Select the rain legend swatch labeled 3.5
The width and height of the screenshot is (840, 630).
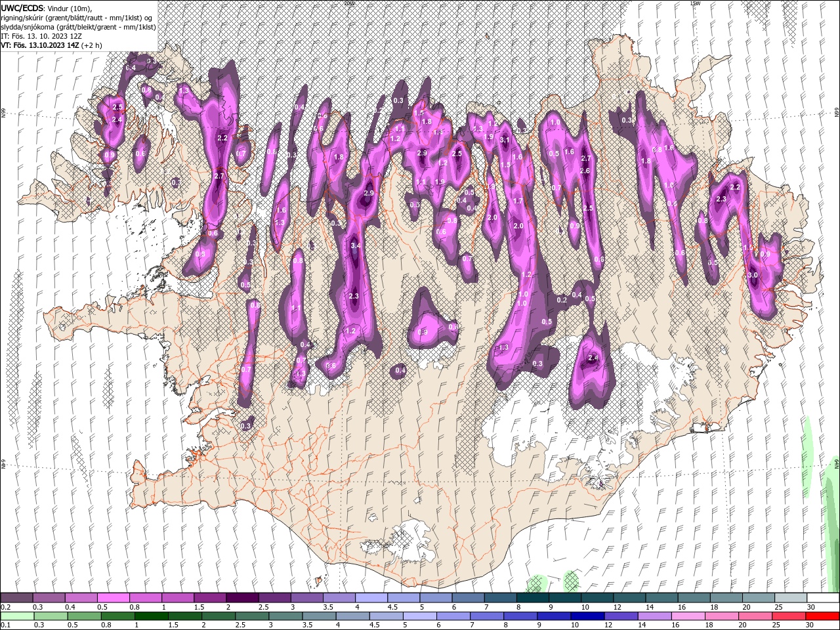click(319, 616)
